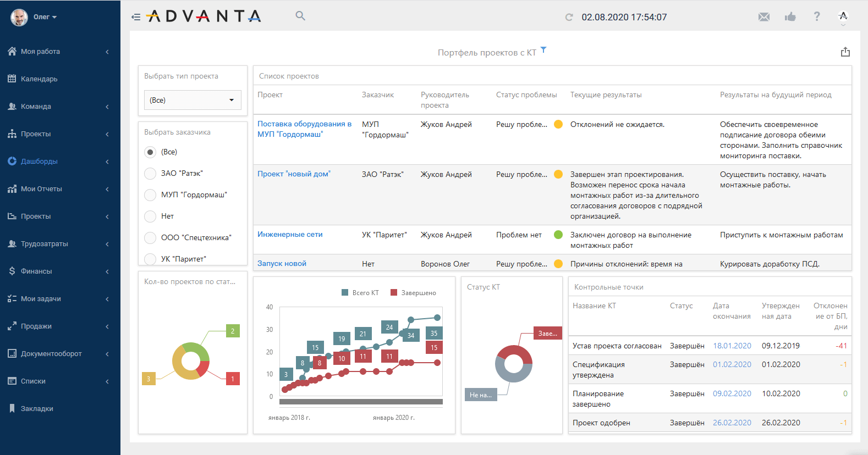Click the -41 deviation value

841,346
